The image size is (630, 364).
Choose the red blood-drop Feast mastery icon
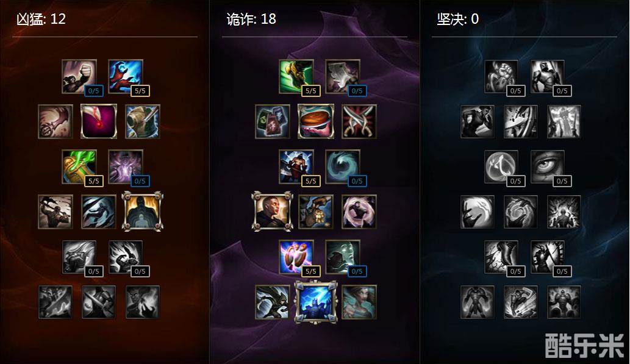pos(99,121)
